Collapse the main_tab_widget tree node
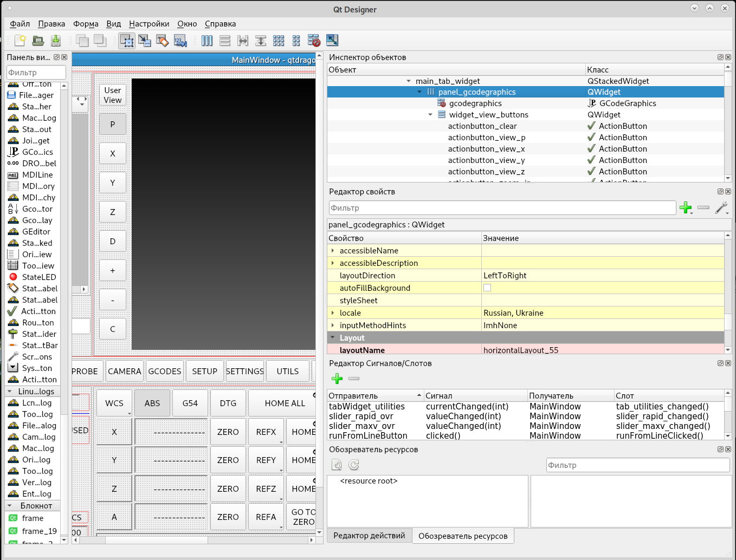736x560 pixels. 409,81
